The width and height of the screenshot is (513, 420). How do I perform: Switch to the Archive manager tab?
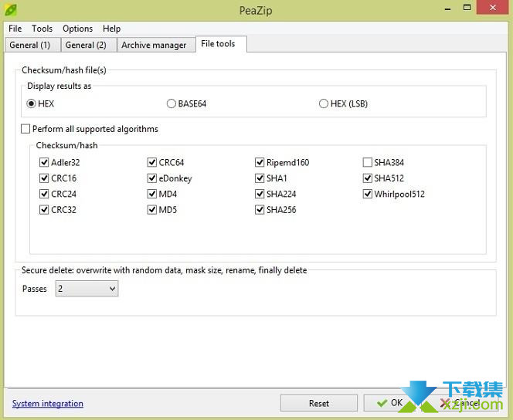click(x=156, y=45)
